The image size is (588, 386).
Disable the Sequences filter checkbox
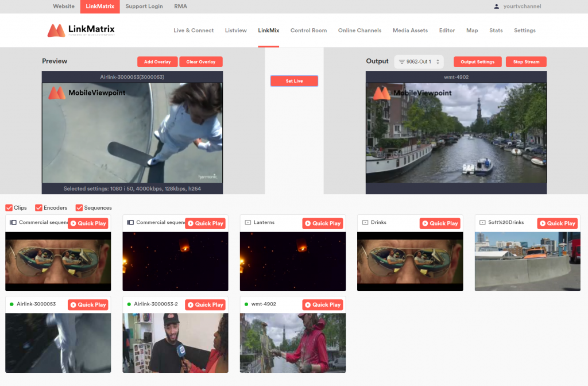point(79,208)
